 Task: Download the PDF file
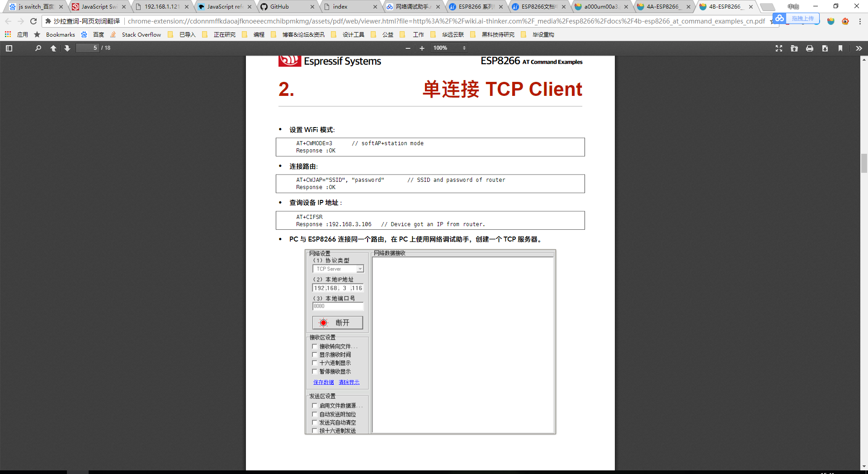click(x=825, y=48)
